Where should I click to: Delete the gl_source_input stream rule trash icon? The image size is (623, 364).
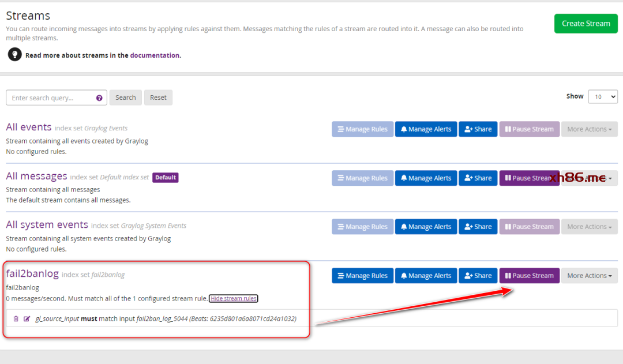point(16,318)
